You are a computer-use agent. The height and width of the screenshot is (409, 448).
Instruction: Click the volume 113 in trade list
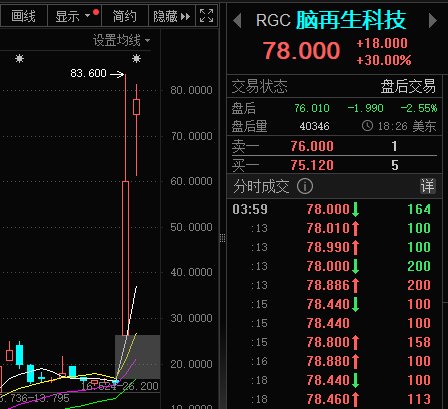click(419, 399)
